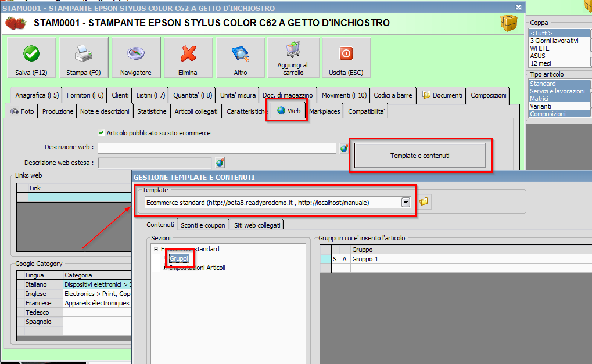Click the Dispositivi elettronici category cell
The height and width of the screenshot is (364, 592).
98,284
